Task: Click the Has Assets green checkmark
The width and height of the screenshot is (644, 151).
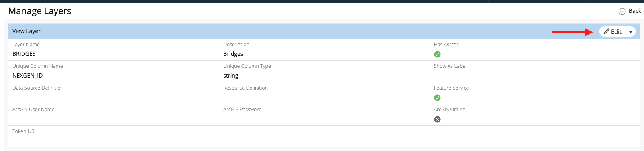Action: [x=438, y=55]
